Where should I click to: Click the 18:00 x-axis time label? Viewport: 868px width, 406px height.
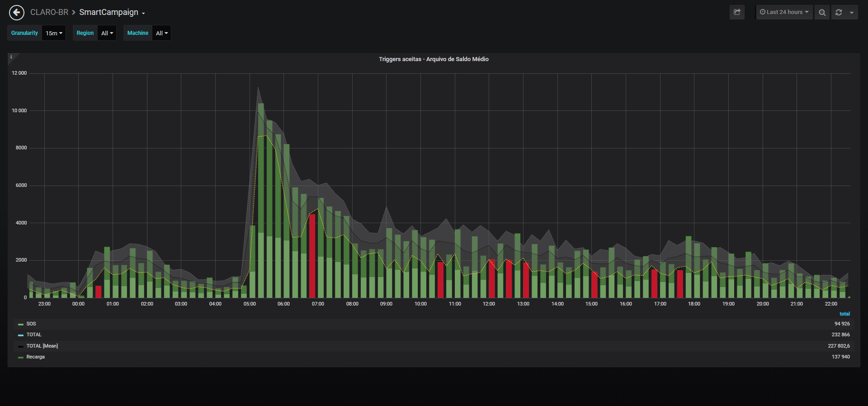click(x=694, y=304)
